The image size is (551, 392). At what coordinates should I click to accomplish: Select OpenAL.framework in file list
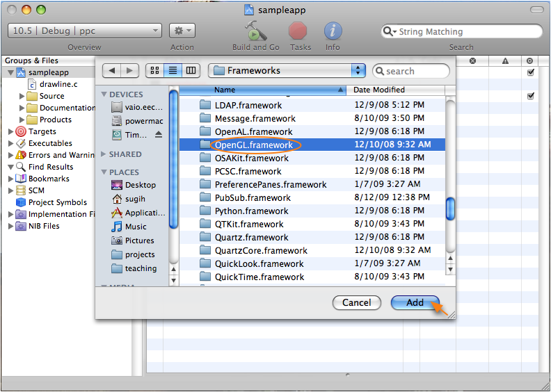(312, 131)
